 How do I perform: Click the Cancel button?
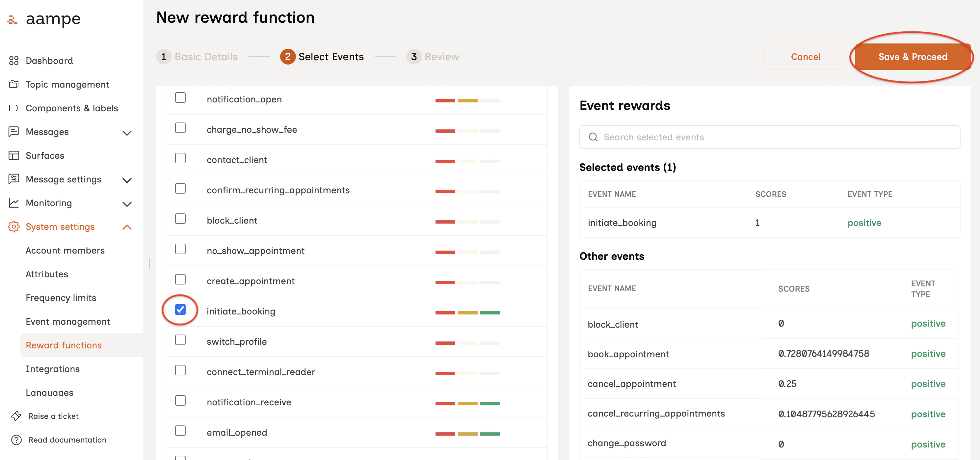tap(806, 57)
